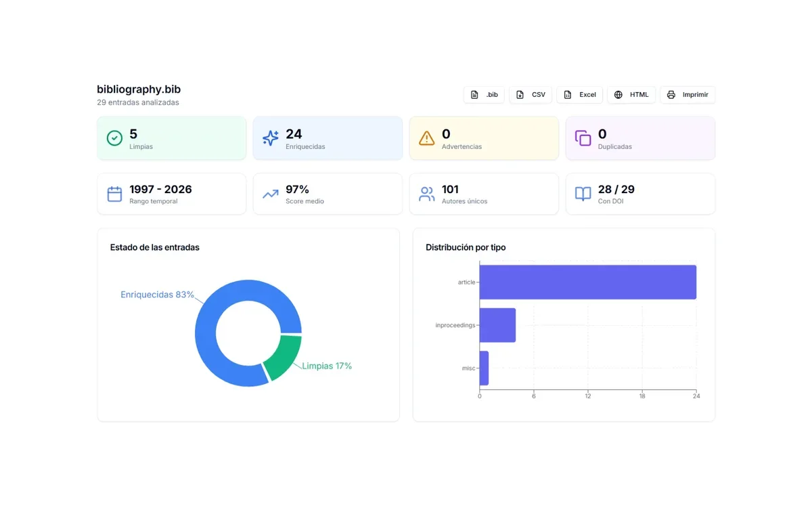812x508 pixels.
Task: Click the Enriquecidas 83% chart label
Action: [157, 295]
